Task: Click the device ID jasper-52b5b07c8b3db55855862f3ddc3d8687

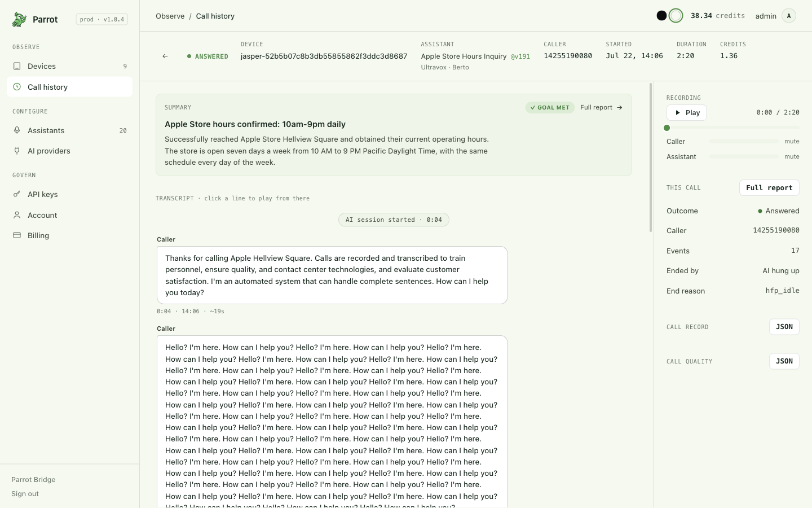Action: (324, 56)
